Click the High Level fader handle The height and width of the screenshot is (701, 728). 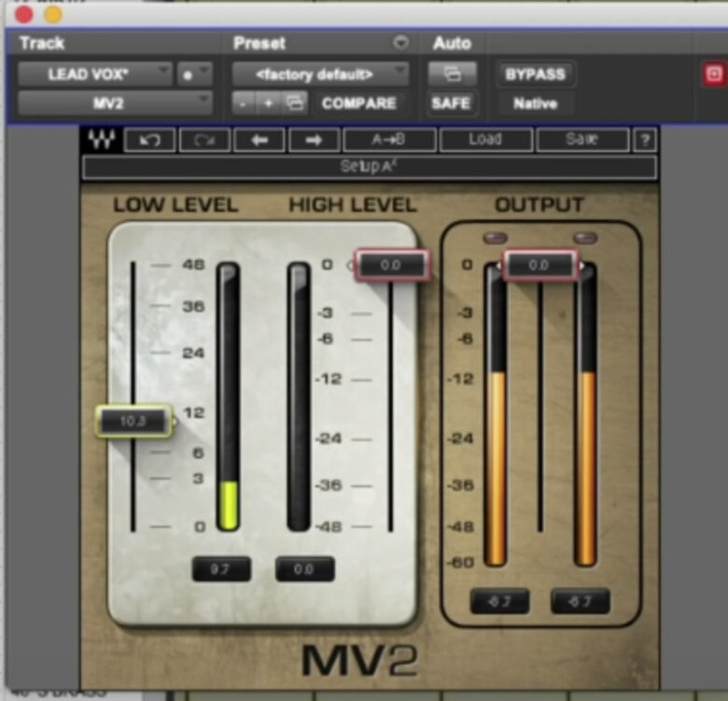pyautogui.click(x=391, y=265)
